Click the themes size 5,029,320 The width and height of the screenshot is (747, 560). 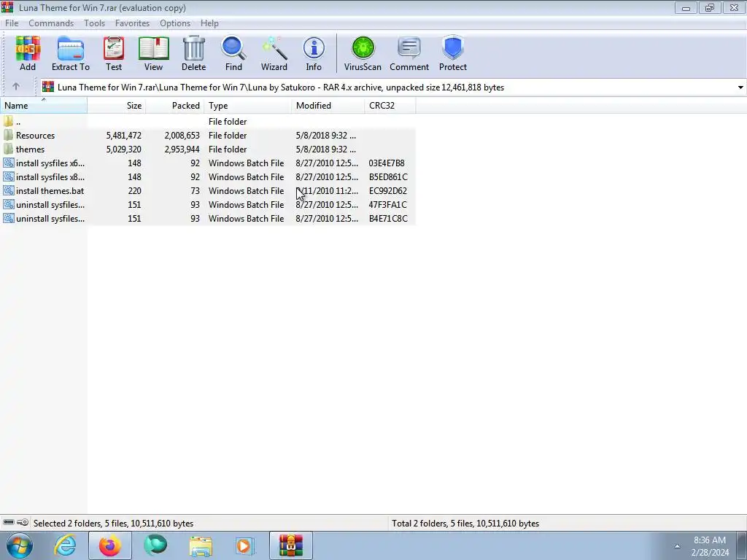[x=124, y=149]
